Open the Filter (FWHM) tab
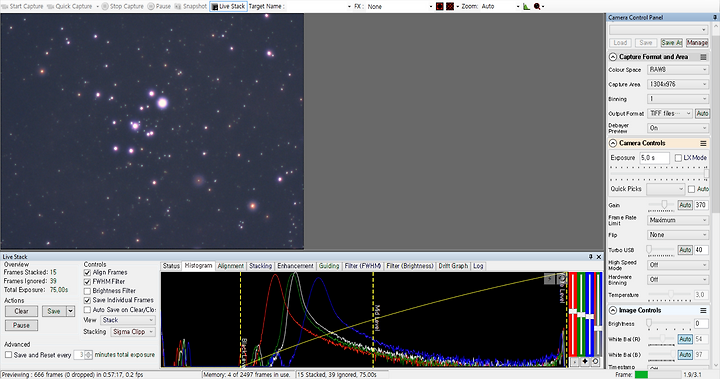This screenshot has width=720, height=379. tap(363, 266)
